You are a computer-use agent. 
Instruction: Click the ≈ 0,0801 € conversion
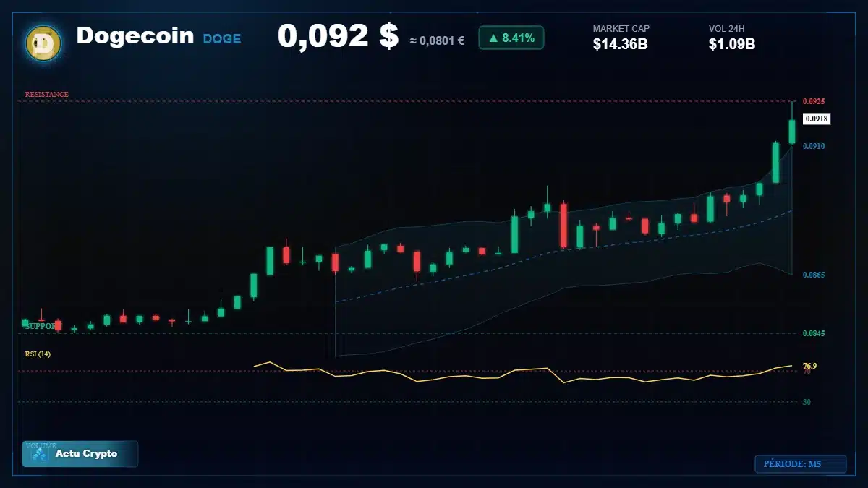click(437, 40)
